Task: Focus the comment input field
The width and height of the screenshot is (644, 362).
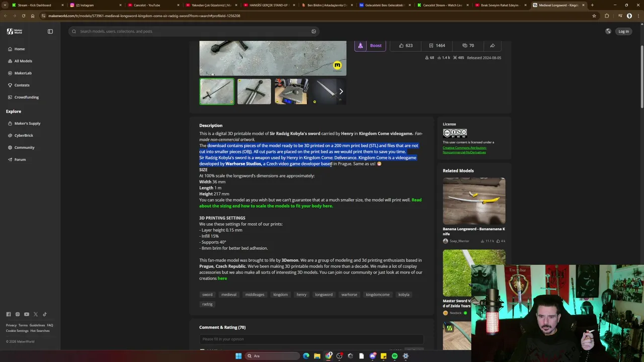Action: (x=311, y=339)
